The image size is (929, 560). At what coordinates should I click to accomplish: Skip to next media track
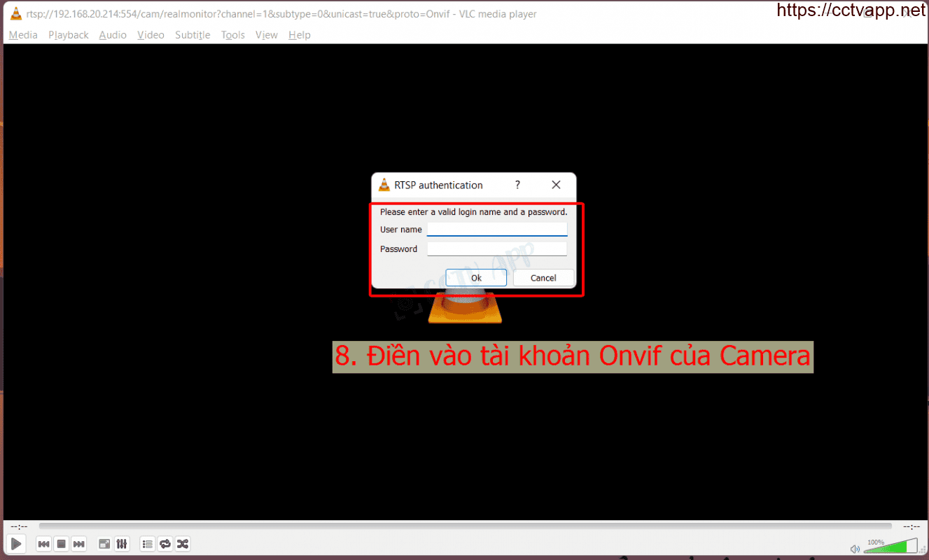79,544
